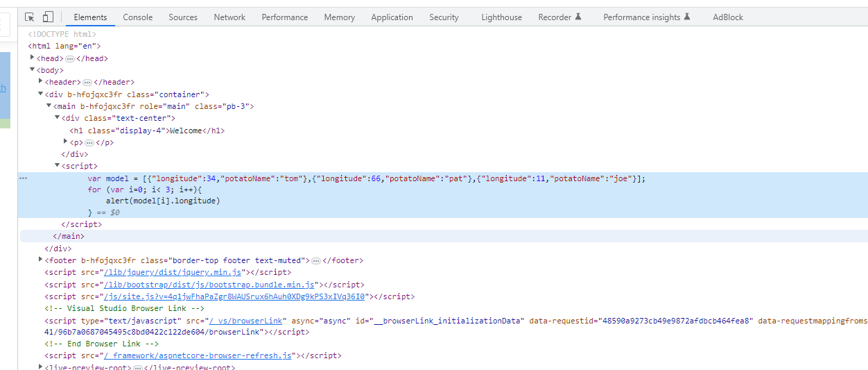Click the ellipsis badge inside the p tag
The width and height of the screenshot is (868, 370).
click(89, 143)
